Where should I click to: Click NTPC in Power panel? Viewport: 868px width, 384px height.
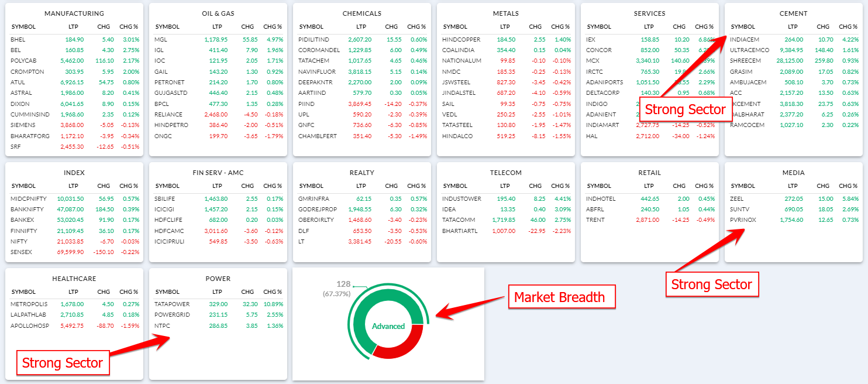pyautogui.click(x=162, y=325)
